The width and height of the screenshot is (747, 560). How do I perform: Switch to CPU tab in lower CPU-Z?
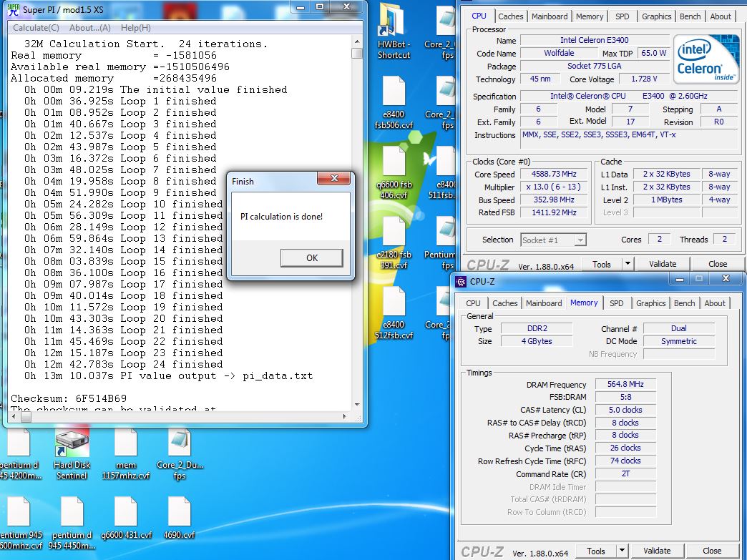click(x=473, y=303)
